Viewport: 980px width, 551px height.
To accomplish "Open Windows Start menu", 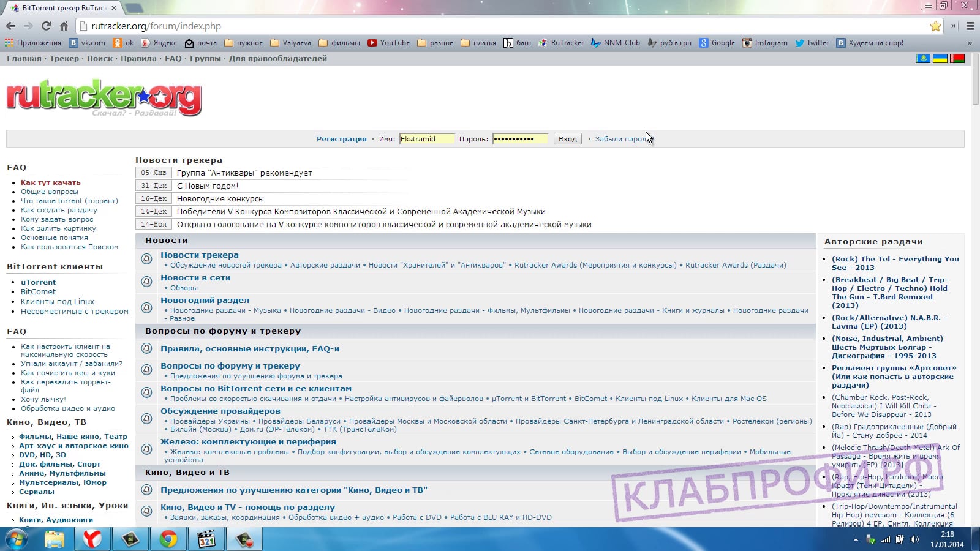I will (17, 539).
